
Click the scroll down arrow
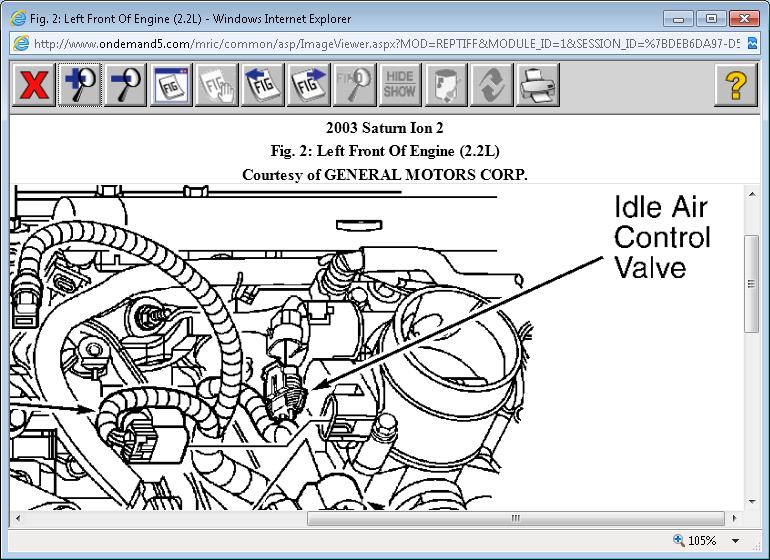(751, 502)
